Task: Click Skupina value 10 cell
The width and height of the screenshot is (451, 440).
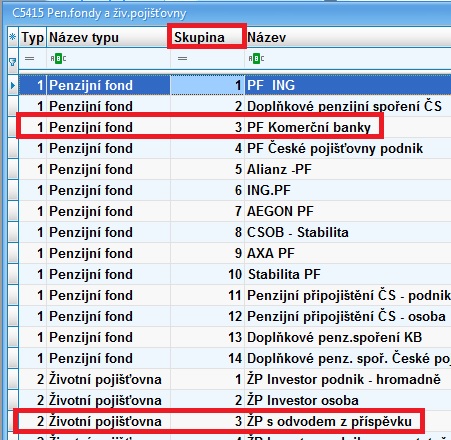Action: (207, 274)
